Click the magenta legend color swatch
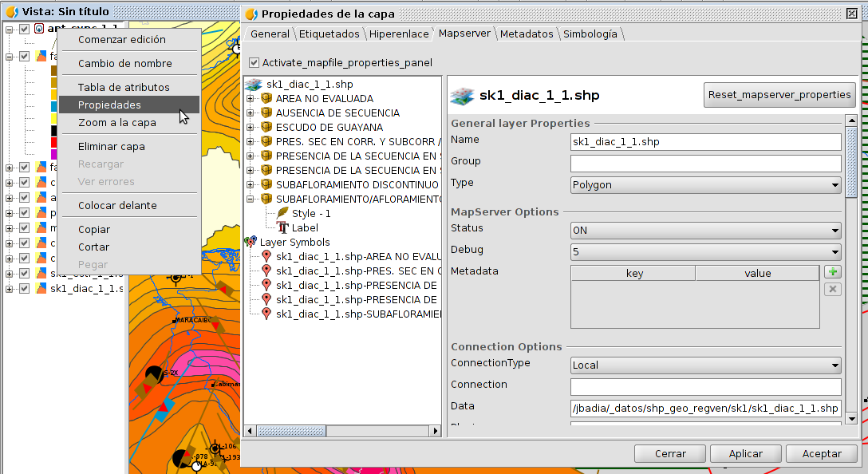Viewport: 868px width, 474px height. click(53, 154)
